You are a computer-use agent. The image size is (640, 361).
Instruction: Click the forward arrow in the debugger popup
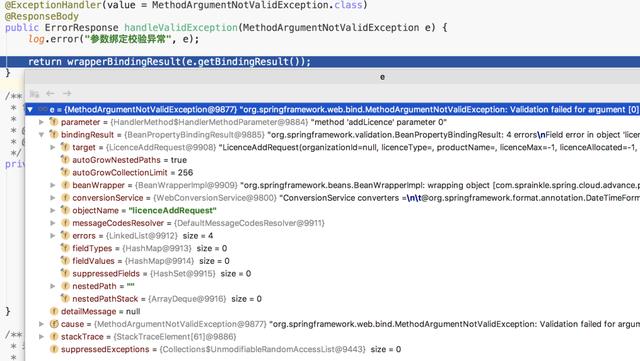point(67,94)
